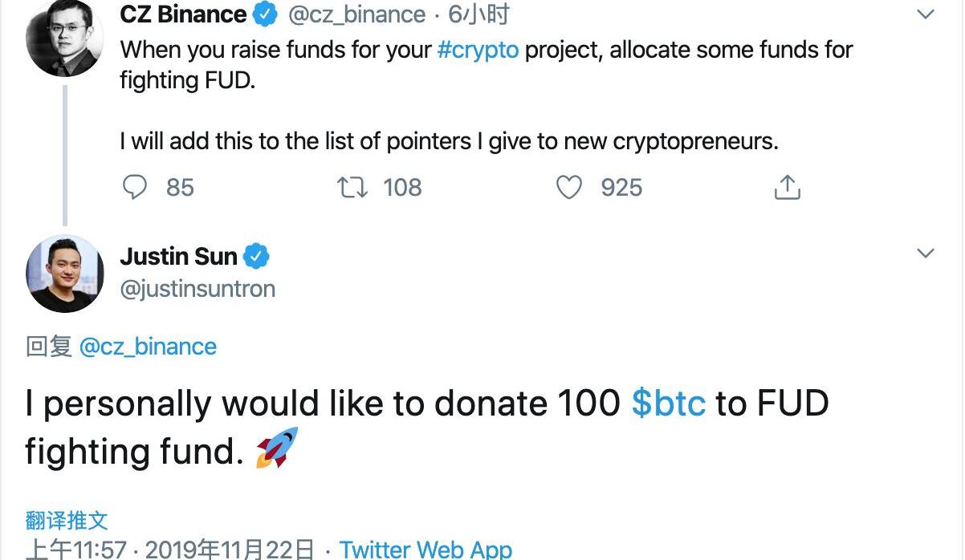Screen dimensions: 965x560
Task: Expand the options chevron on Justin's tweet
Action: tap(925, 254)
